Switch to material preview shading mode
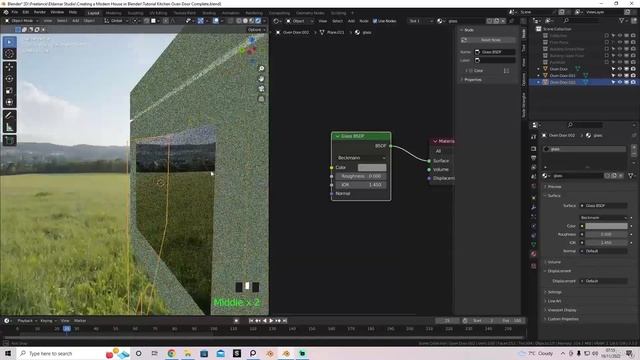 point(252,21)
